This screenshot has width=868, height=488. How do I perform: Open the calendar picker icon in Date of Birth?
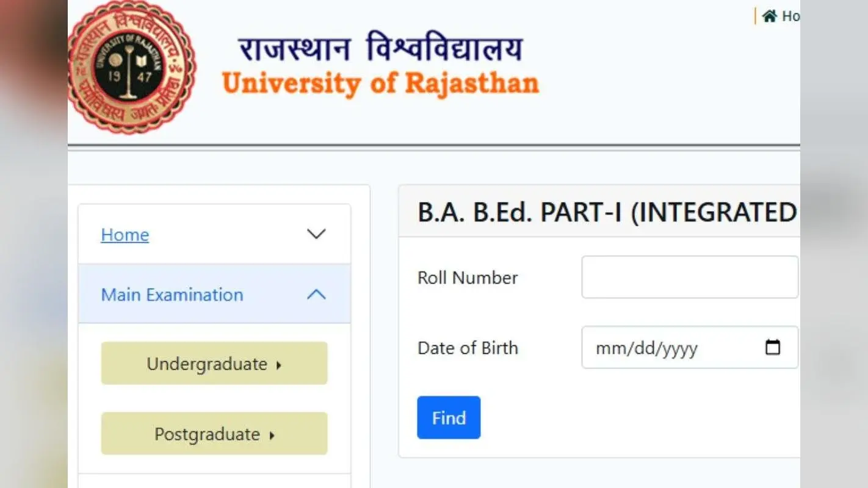pyautogui.click(x=773, y=347)
